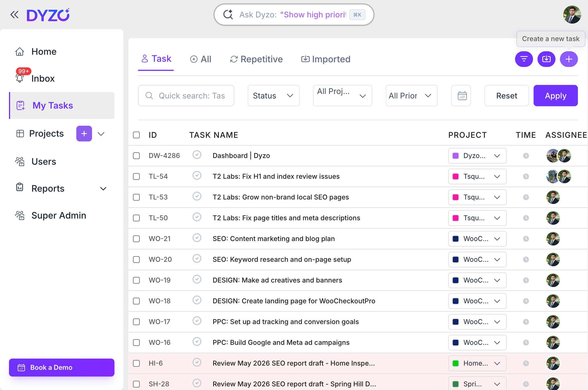Open time tracker clock for TL-50
The width and height of the screenshot is (588, 390).
pos(526,218)
